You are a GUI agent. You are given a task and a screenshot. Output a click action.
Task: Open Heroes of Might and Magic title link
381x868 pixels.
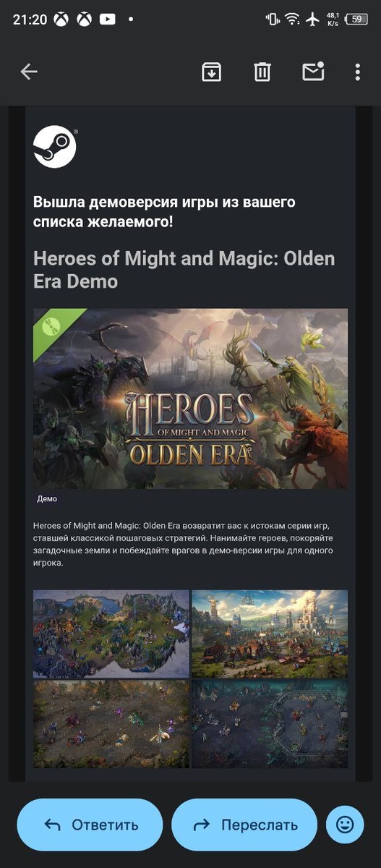click(x=184, y=269)
